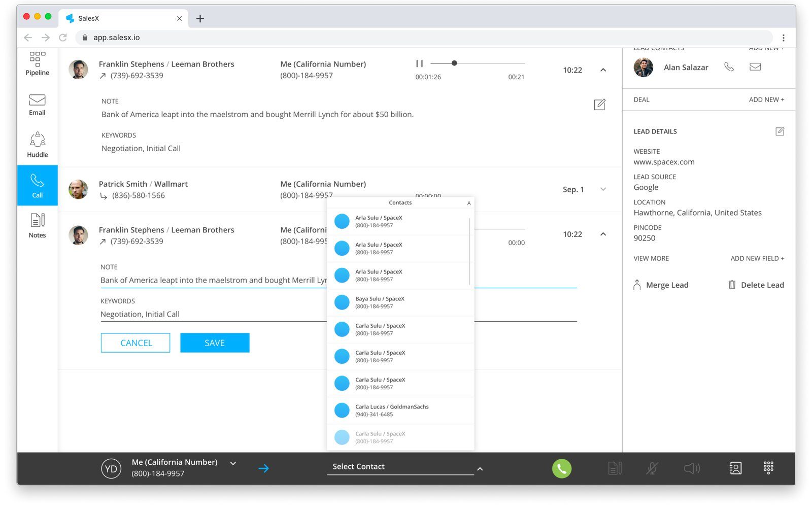Collapse the first Franklin Stephens call entry
The height and width of the screenshot is (514, 812).
tap(603, 70)
